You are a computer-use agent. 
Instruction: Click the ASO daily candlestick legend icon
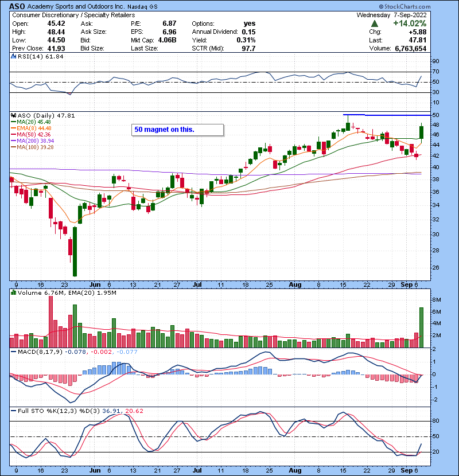(x=13, y=115)
